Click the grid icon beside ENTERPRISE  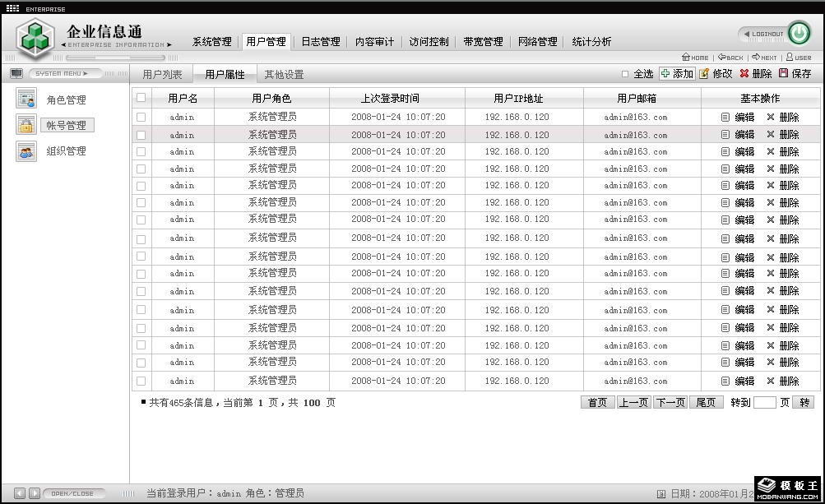pos(12,8)
